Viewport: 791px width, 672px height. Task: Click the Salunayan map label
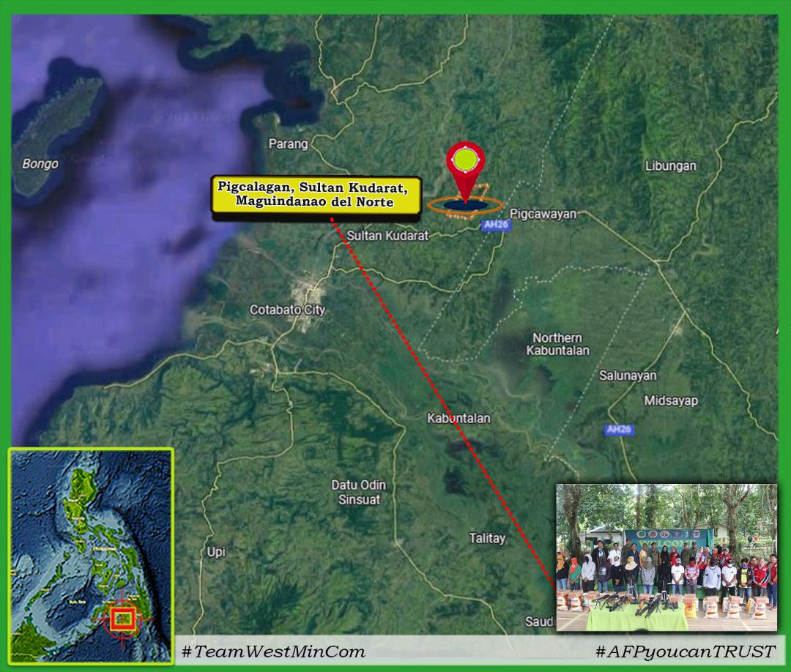tap(628, 376)
